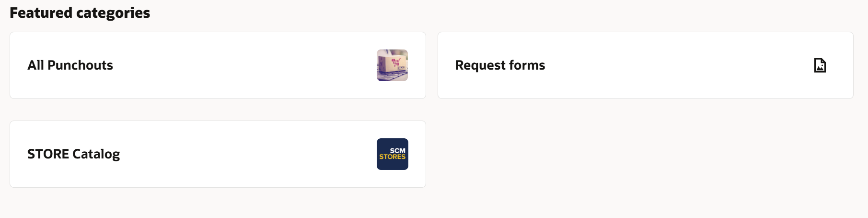
Task: Open the STORE Catalog category card
Action: pyautogui.click(x=218, y=154)
